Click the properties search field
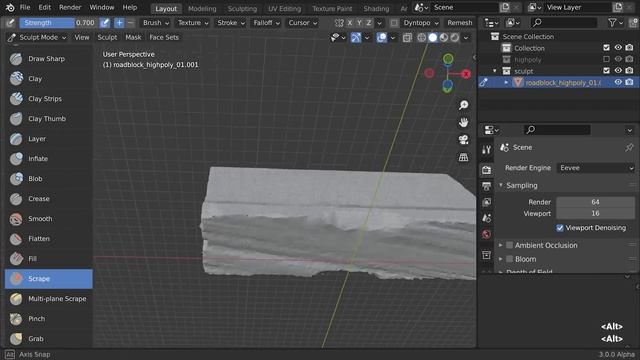Image resolution: width=640 pixels, height=360 pixels. tap(558, 130)
